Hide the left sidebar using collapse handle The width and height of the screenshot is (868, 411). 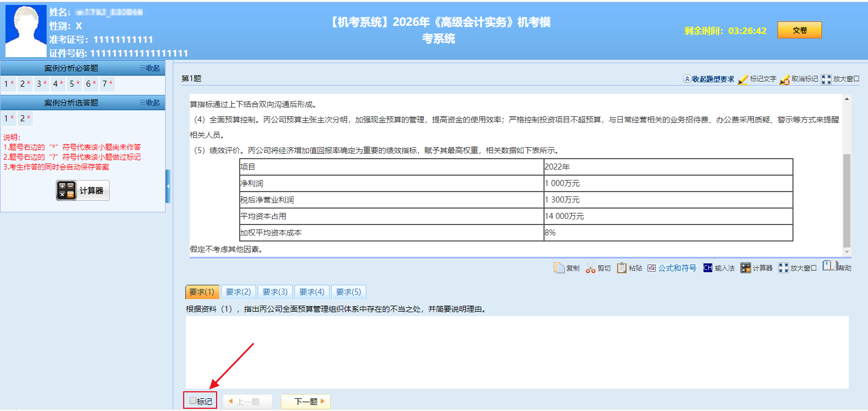pyautogui.click(x=168, y=187)
